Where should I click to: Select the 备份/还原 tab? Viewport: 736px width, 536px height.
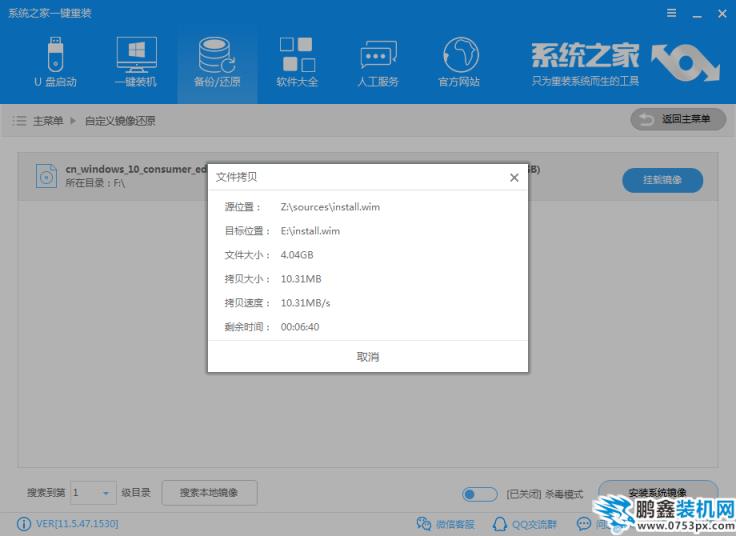(x=217, y=62)
